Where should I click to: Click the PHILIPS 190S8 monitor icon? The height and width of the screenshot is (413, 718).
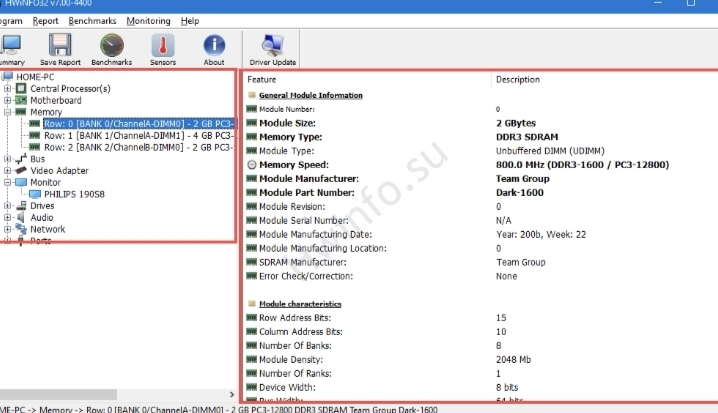point(35,194)
